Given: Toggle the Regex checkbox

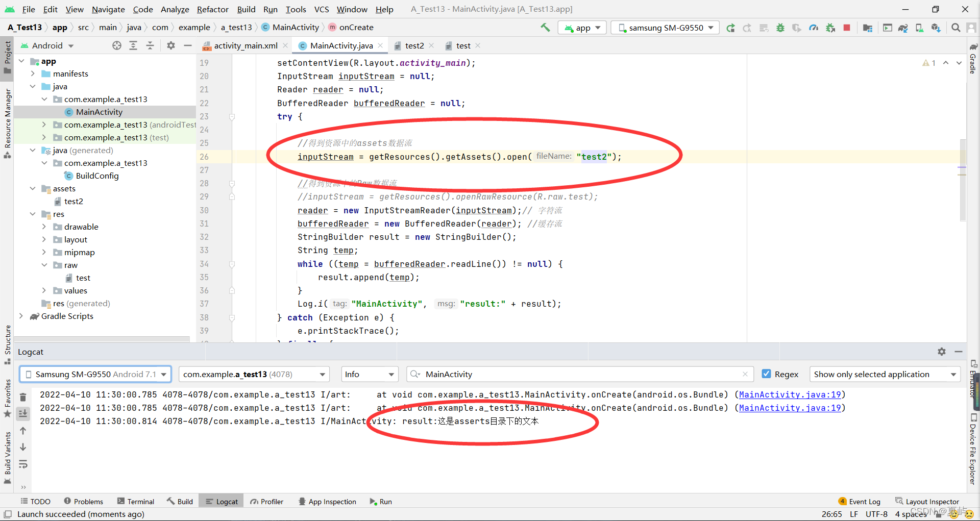Looking at the screenshot, I should click(766, 374).
